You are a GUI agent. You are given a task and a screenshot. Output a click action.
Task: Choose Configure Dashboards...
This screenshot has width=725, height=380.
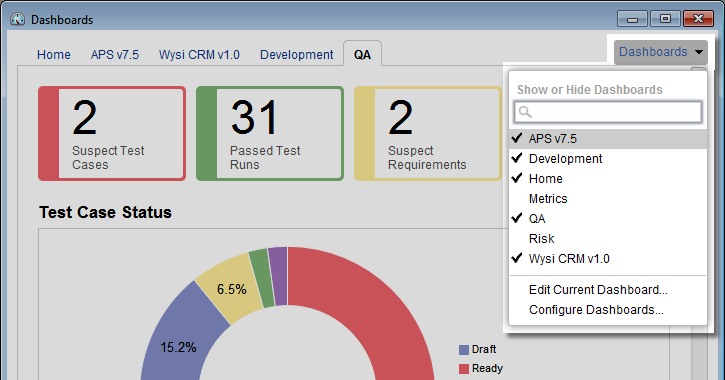pos(596,310)
